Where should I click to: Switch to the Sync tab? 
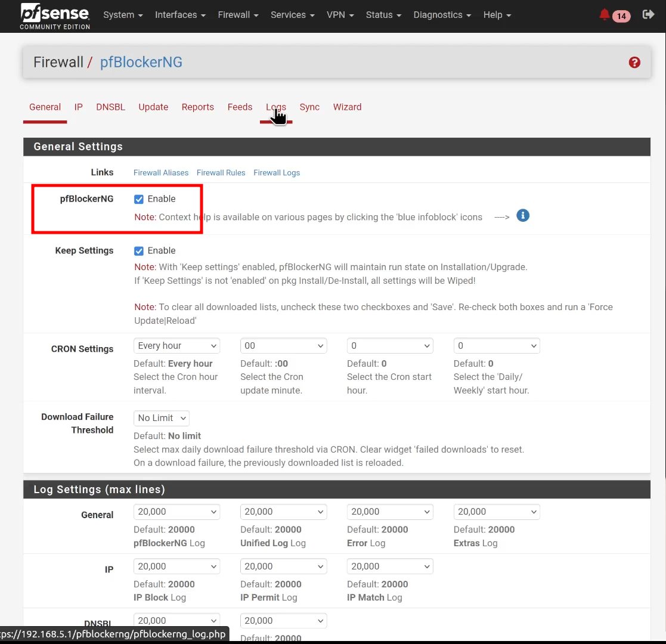pos(309,107)
